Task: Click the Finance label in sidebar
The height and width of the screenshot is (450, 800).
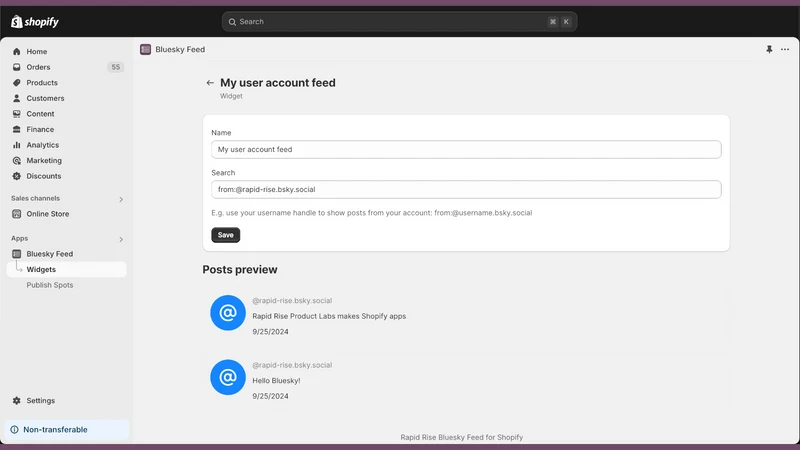Action: [40, 129]
